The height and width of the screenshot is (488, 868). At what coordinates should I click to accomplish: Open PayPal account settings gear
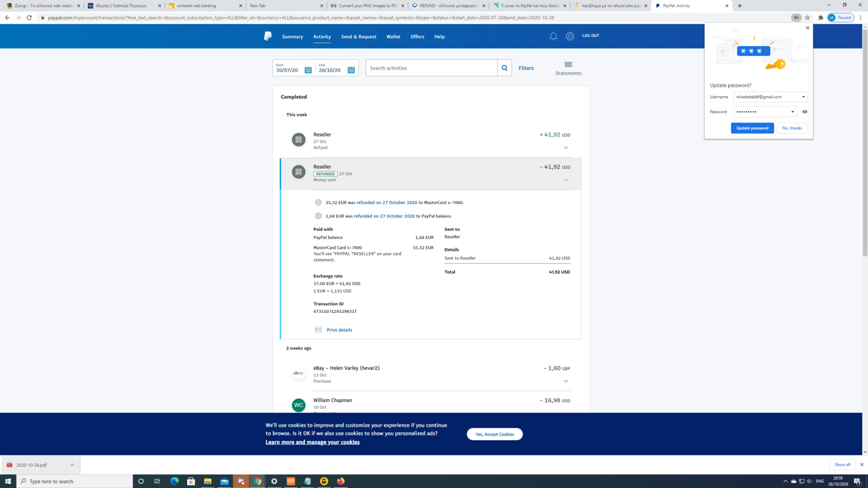tap(570, 36)
